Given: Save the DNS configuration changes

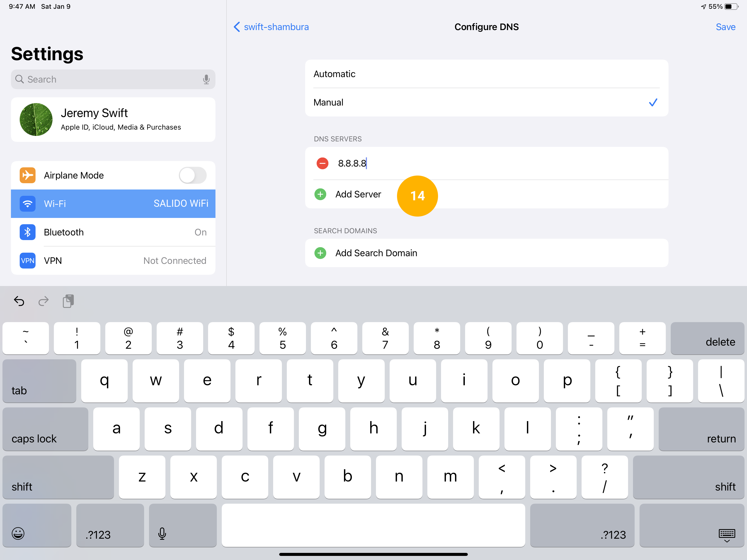Looking at the screenshot, I should 725,26.
